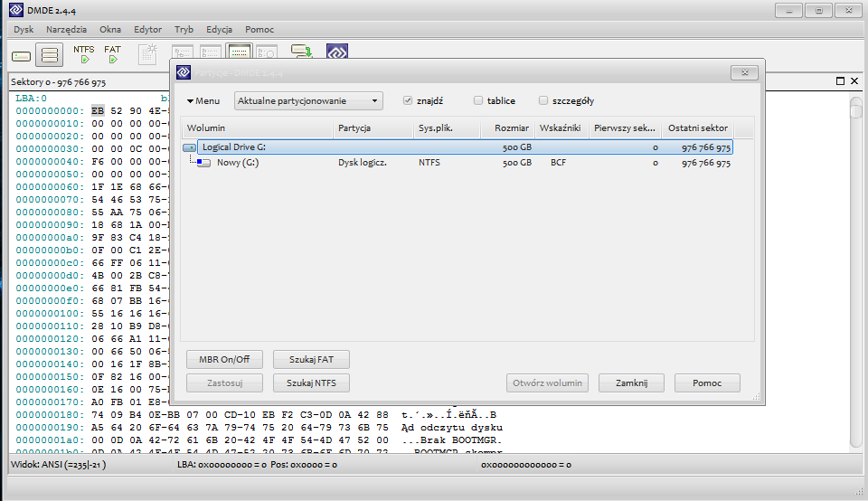Click the Pomoc button in dialog
Screen dimensions: 868x501
click(x=707, y=383)
